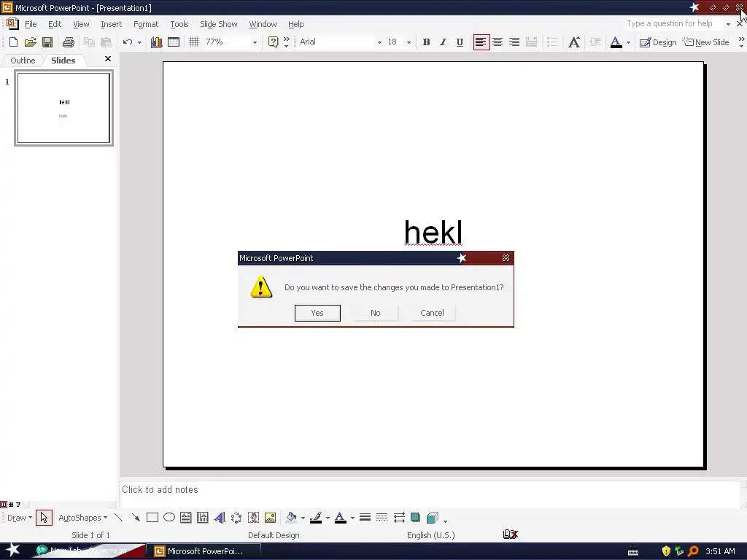Click the Insert Diagram or Organization Chart icon
Image resolution: width=747 pixels, height=560 pixels.
pos(236,518)
